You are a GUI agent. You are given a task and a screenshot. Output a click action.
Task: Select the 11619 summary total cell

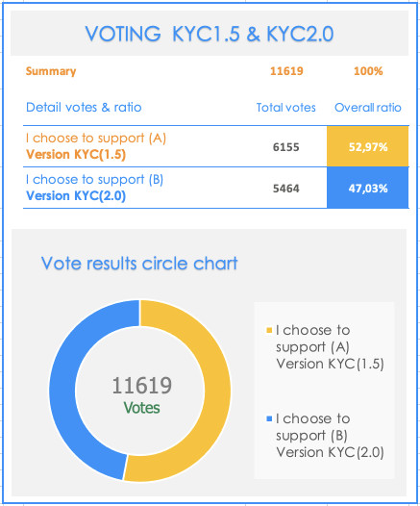(286, 71)
